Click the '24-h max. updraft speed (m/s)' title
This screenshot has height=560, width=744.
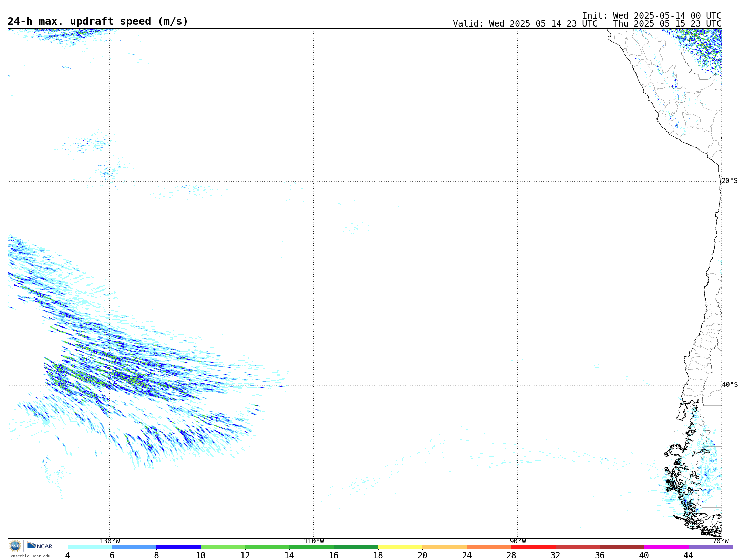tap(98, 22)
